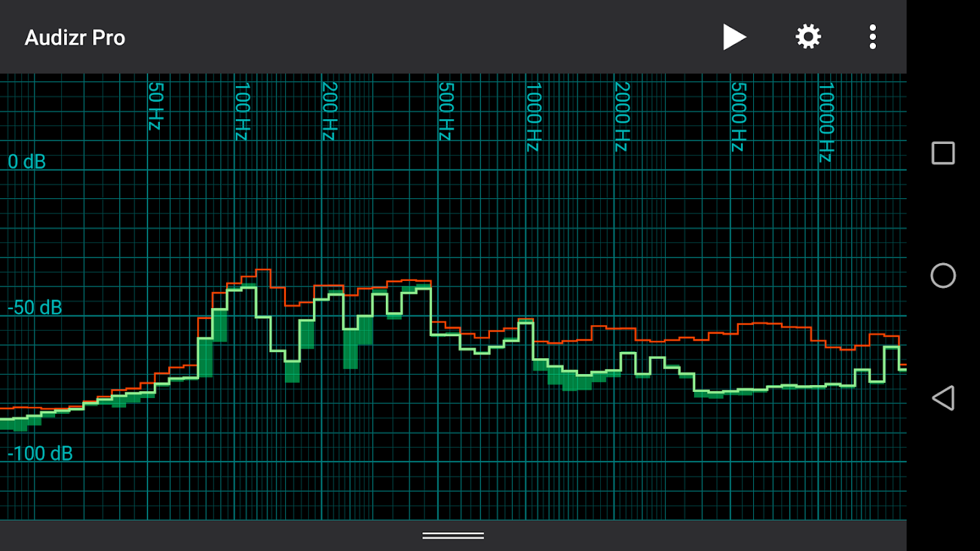The image size is (980, 551).
Task: Click the -100 dB level label
Action: (x=40, y=454)
